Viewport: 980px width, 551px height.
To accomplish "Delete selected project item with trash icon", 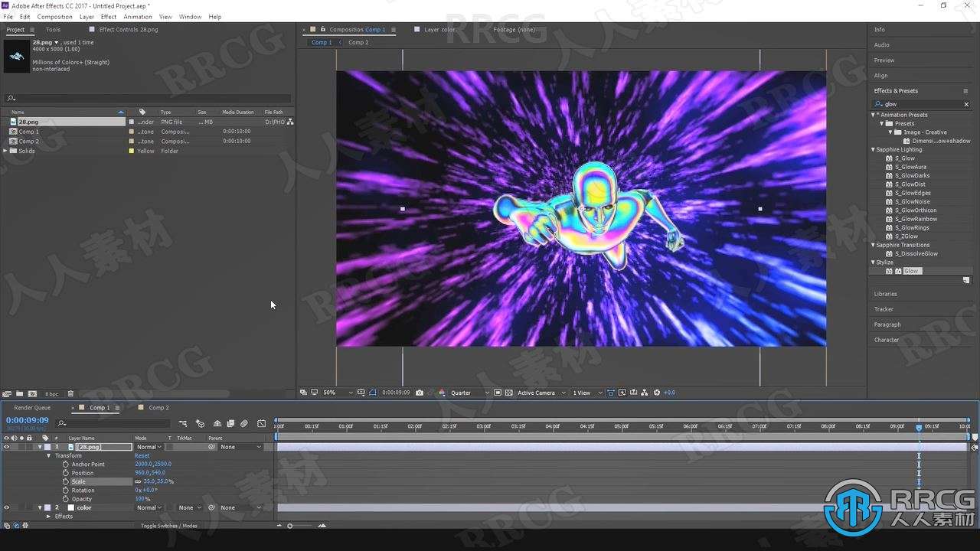I will pos(70,394).
